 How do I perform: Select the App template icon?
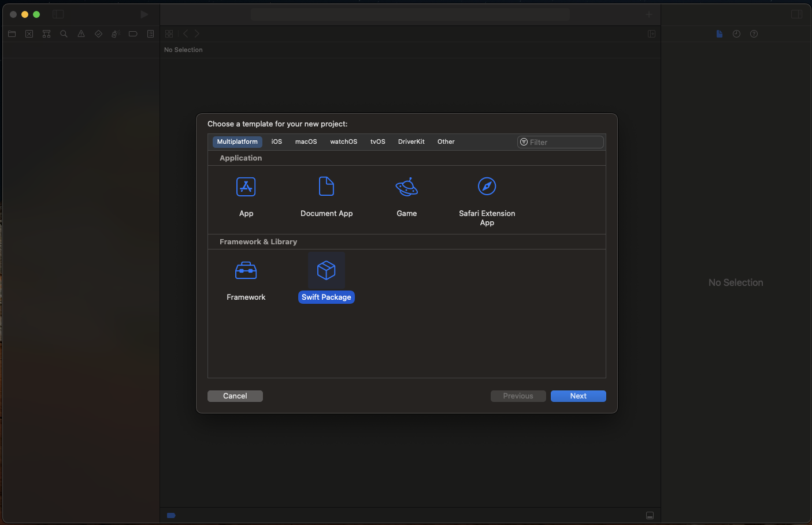point(246,187)
